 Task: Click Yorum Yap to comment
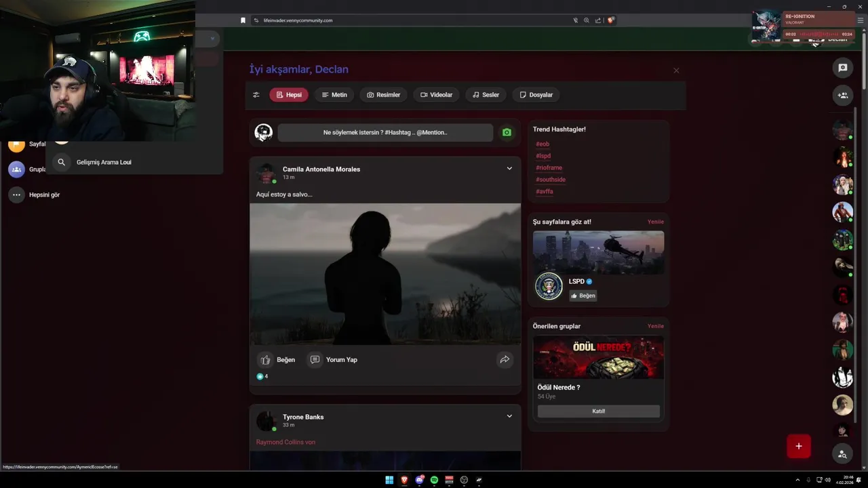[x=333, y=360]
